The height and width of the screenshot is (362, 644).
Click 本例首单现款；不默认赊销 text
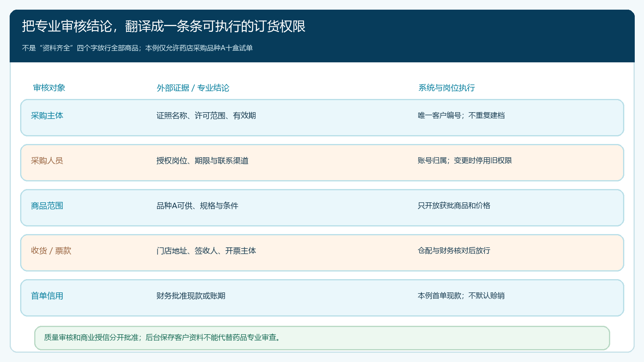click(x=461, y=296)
